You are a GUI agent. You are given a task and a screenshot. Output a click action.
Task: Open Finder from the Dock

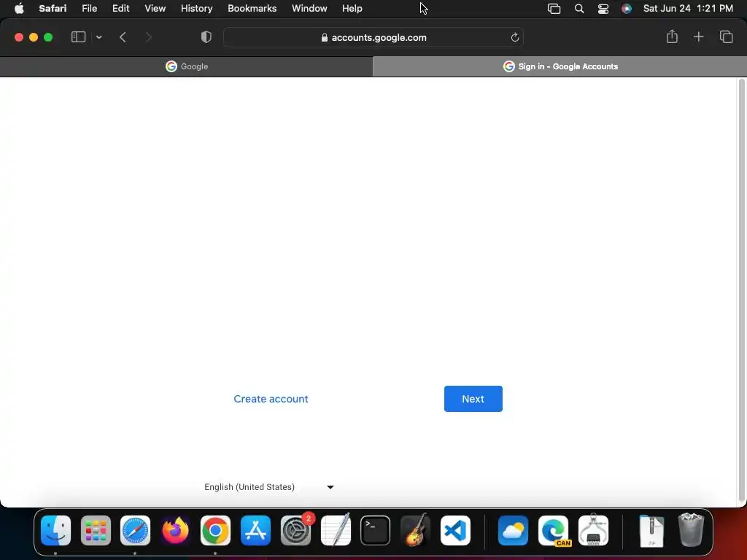point(55,530)
